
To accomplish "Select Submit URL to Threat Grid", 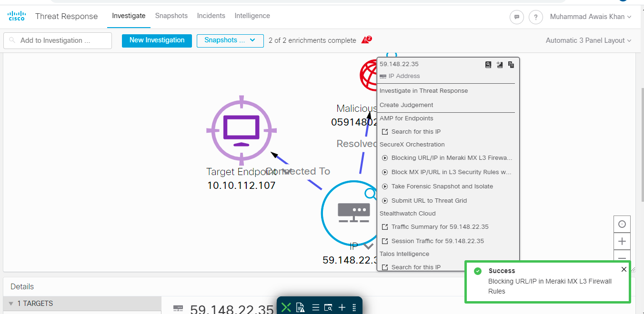I will click(429, 201).
